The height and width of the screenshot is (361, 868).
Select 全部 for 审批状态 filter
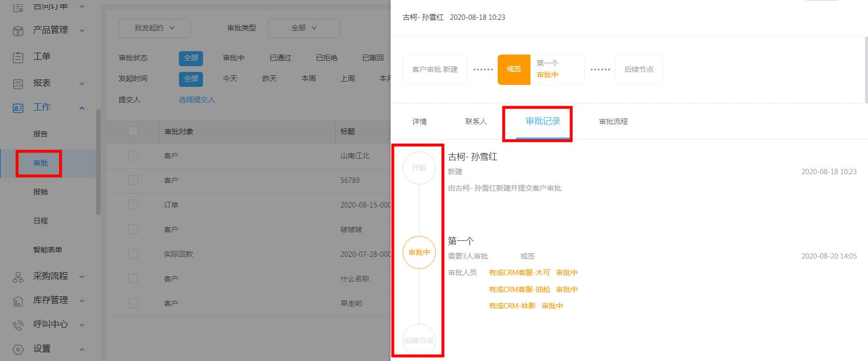pos(191,58)
